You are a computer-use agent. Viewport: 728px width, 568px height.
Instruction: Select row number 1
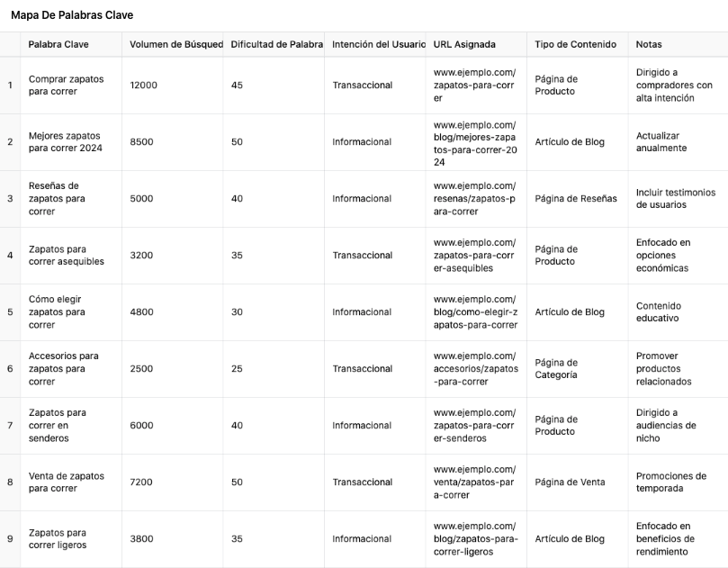click(10, 85)
